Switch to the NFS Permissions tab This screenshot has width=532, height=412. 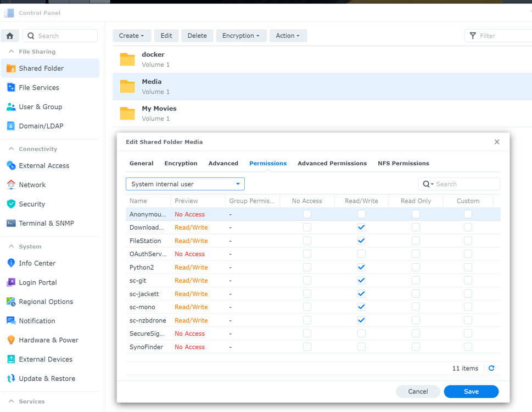(404, 163)
